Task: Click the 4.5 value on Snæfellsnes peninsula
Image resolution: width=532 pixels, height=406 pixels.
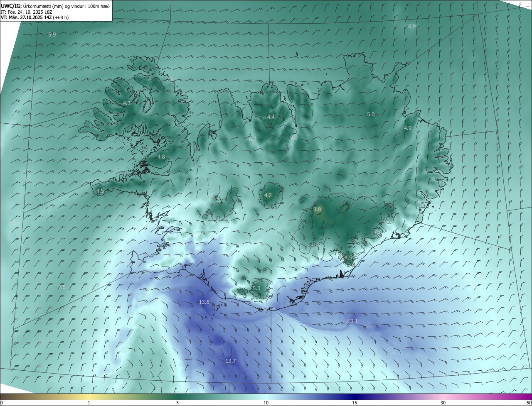Action: coord(100,191)
